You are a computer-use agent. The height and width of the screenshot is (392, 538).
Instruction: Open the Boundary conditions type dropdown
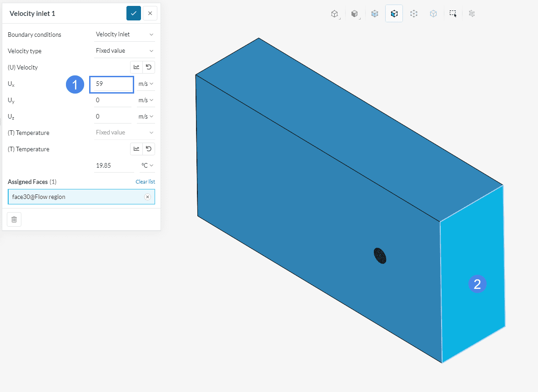tap(125, 35)
